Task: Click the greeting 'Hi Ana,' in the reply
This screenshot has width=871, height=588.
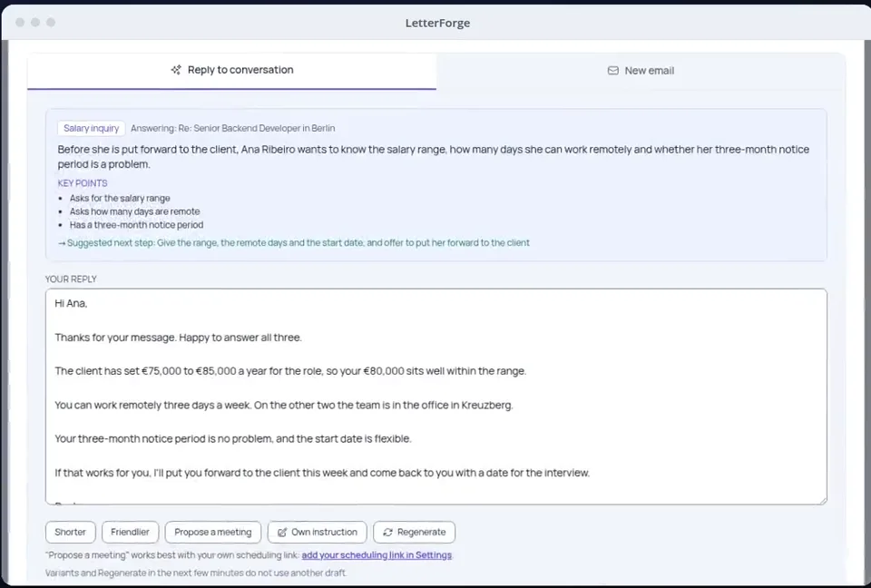Action: (x=71, y=303)
